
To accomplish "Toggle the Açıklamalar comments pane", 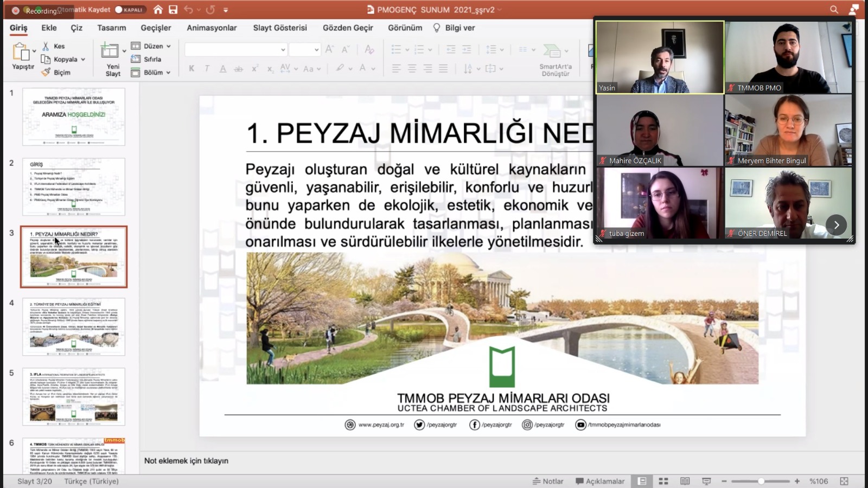I will click(600, 481).
